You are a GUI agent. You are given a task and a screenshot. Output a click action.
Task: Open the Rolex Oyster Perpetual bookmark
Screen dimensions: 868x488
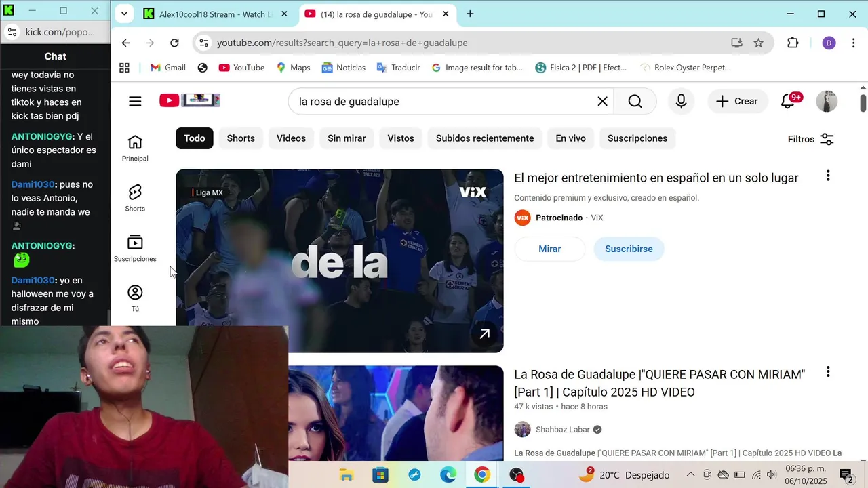tap(686, 68)
